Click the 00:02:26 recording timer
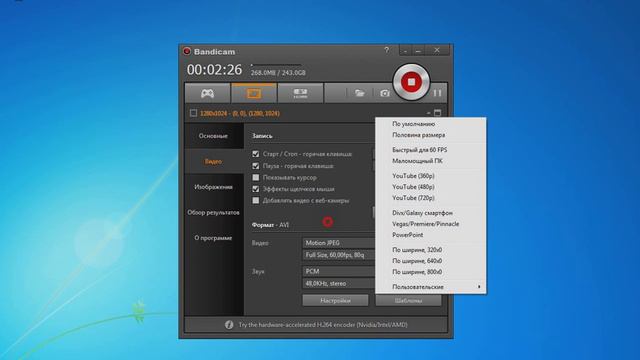 [x=214, y=70]
